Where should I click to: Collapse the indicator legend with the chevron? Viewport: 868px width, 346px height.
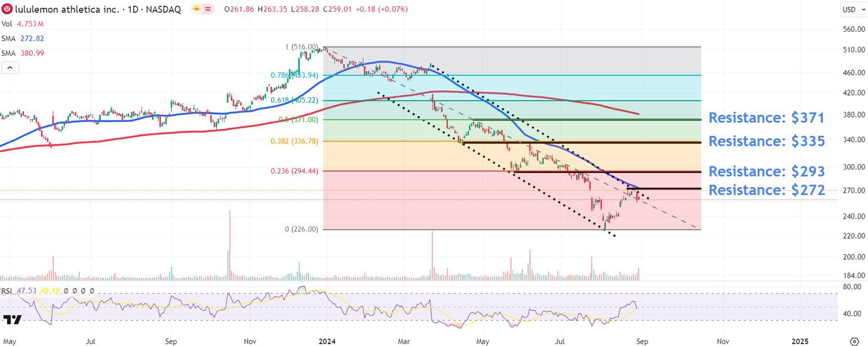10,68
